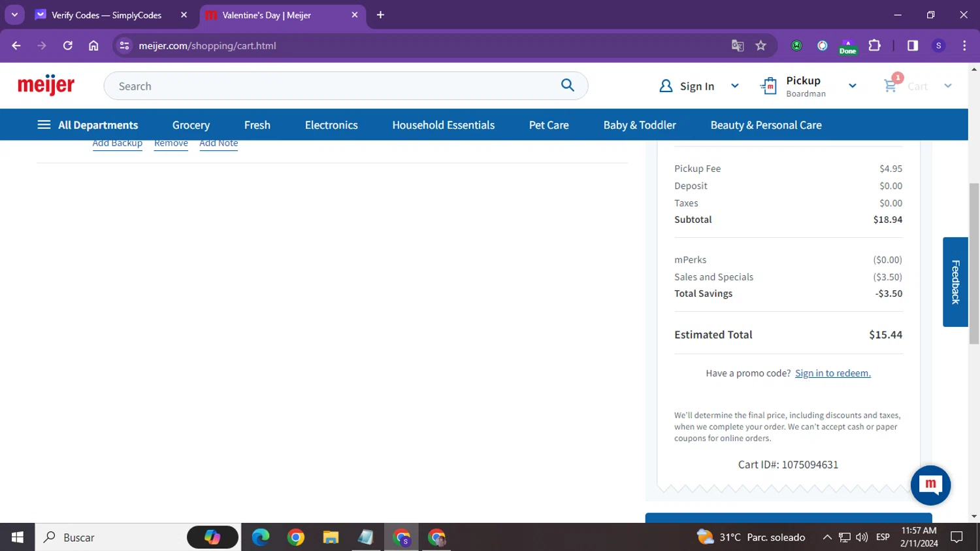
Task: Open the Windows Start menu
Action: 18,537
